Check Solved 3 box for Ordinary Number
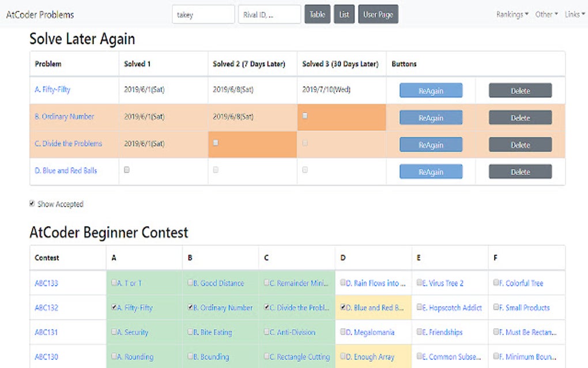 [x=305, y=116]
